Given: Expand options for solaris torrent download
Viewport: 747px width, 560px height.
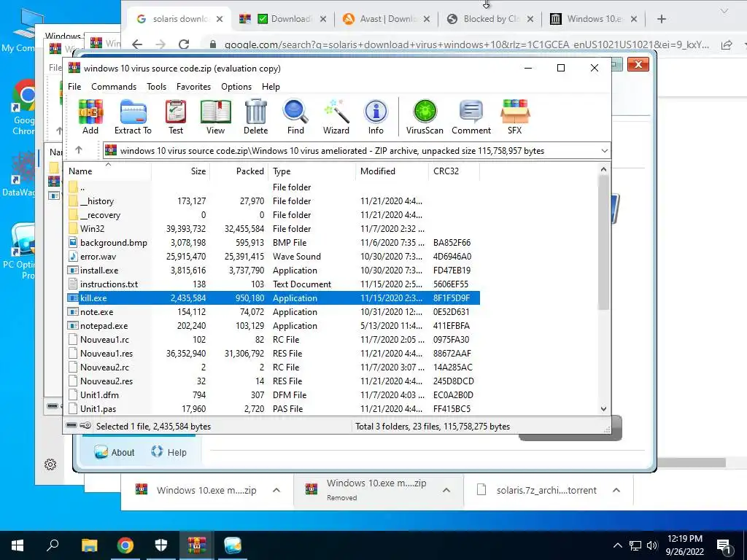Looking at the screenshot, I should coord(616,490).
